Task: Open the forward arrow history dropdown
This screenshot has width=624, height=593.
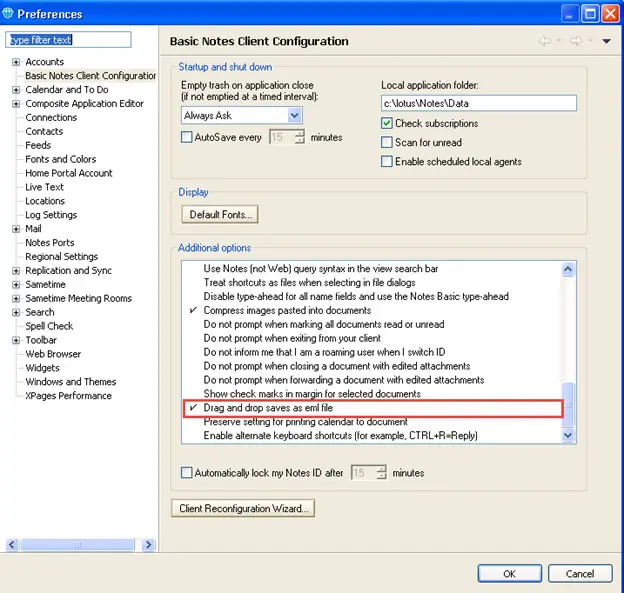Action: [590, 41]
